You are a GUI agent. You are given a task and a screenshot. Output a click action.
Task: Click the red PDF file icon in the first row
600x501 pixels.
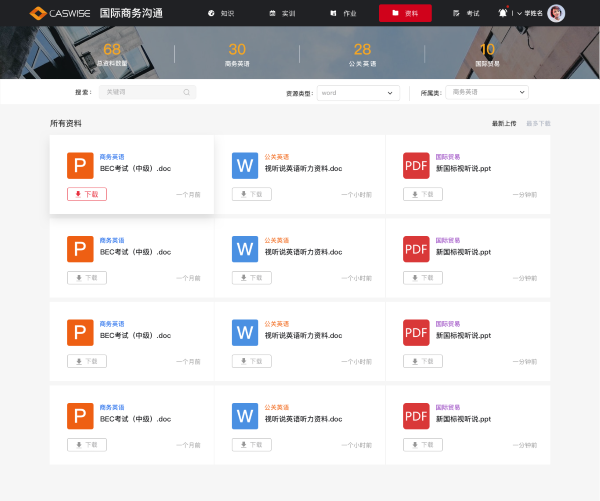tap(416, 165)
